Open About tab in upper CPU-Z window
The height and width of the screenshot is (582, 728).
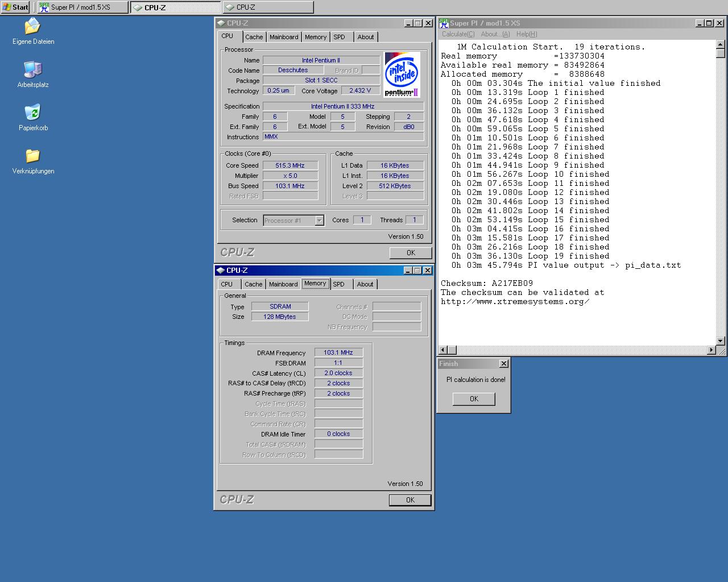pyautogui.click(x=366, y=37)
